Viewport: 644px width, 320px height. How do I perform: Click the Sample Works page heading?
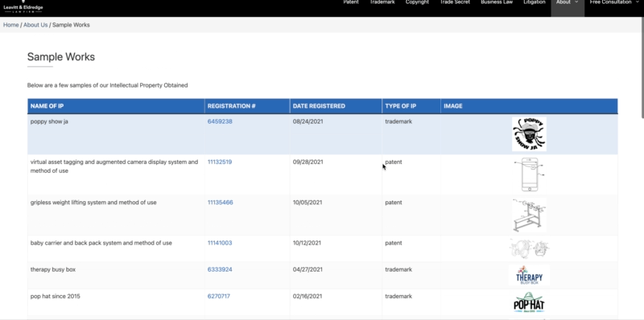(61, 56)
